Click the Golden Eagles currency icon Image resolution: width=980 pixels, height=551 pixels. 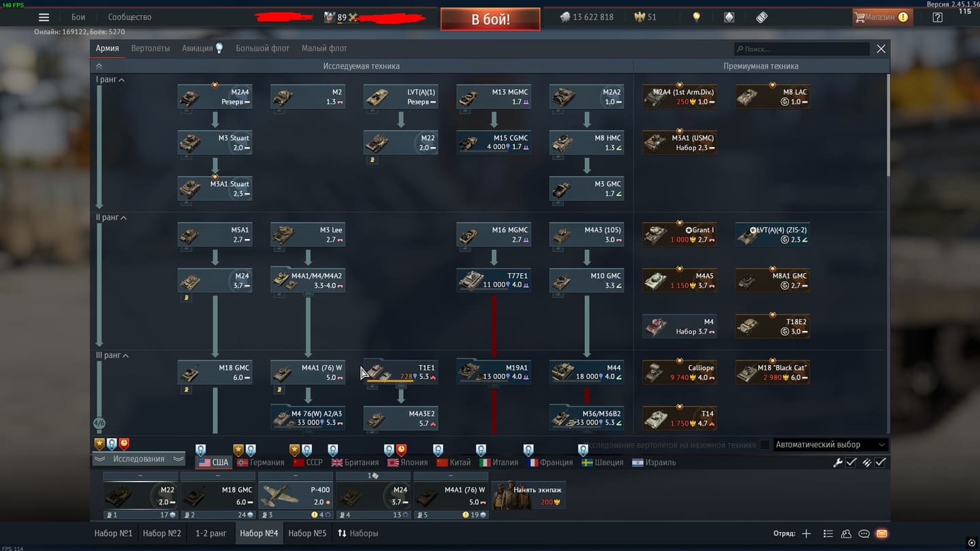tap(639, 18)
